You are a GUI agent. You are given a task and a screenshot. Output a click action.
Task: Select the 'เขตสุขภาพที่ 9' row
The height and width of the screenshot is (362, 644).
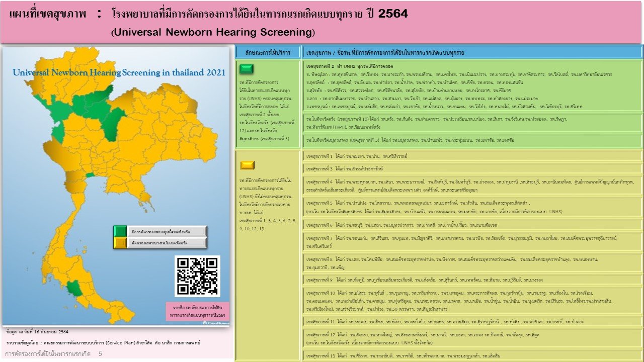[472, 280]
